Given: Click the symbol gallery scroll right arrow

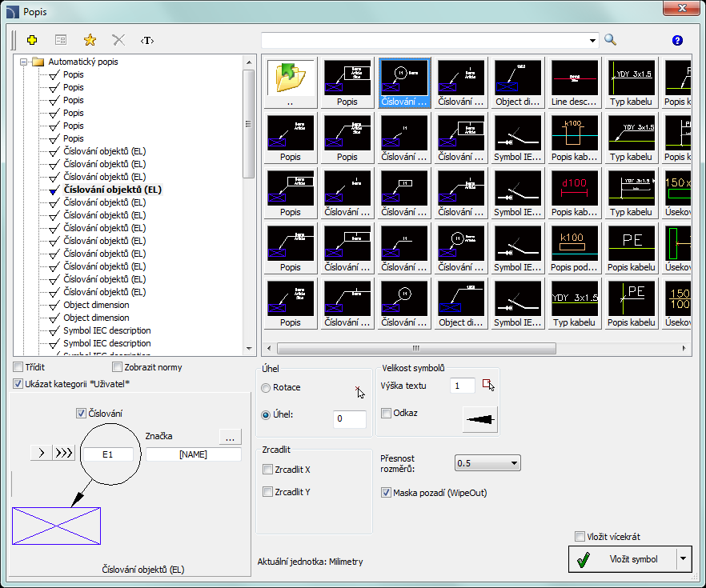Looking at the screenshot, I should click(684, 348).
